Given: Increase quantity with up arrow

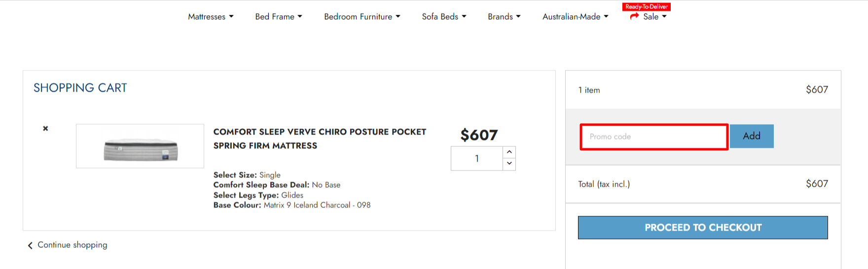Looking at the screenshot, I should [509, 152].
